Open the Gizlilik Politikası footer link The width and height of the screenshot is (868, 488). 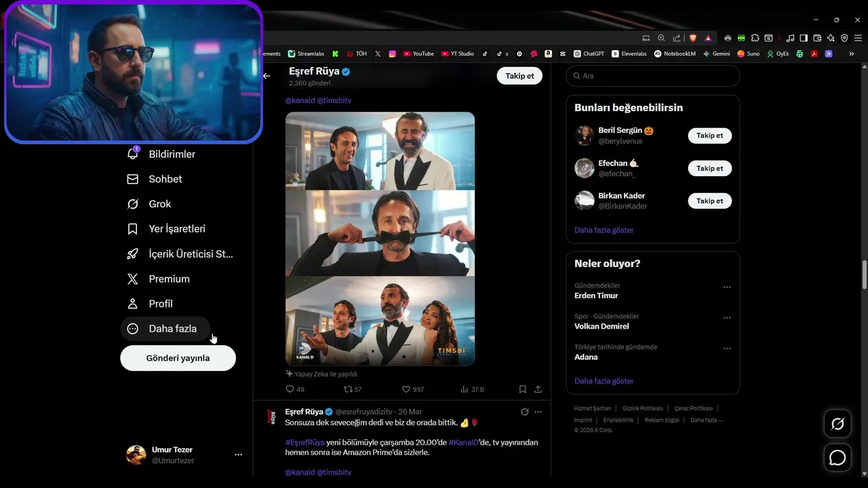pos(642,409)
